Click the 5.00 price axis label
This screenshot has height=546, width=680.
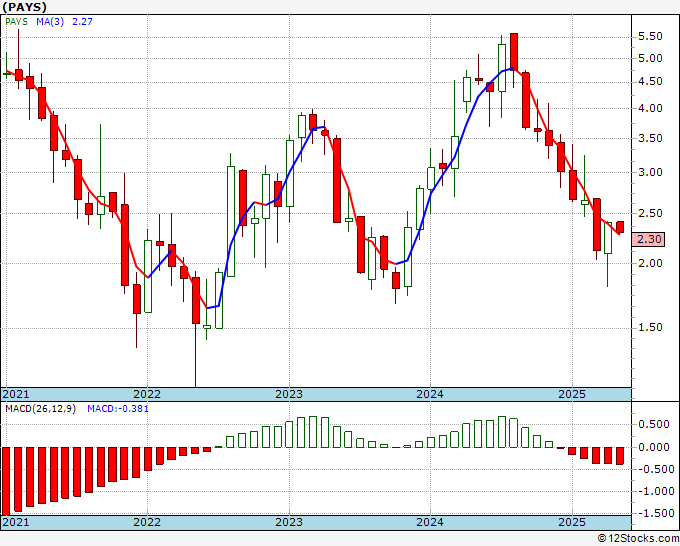coord(650,59)
